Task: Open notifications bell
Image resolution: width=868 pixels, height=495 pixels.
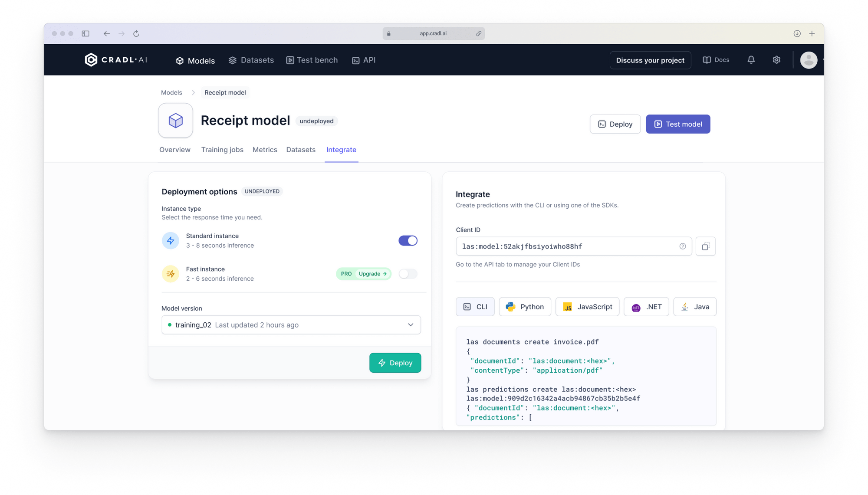Action: pyautogui.click(x=751, y=60)
